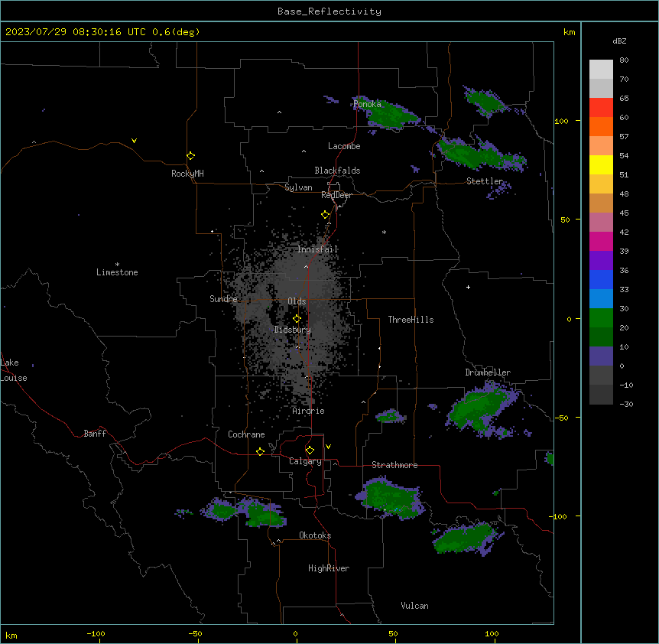Click the Okotoks city label
659x644 pixels.
tap(315, 535)
